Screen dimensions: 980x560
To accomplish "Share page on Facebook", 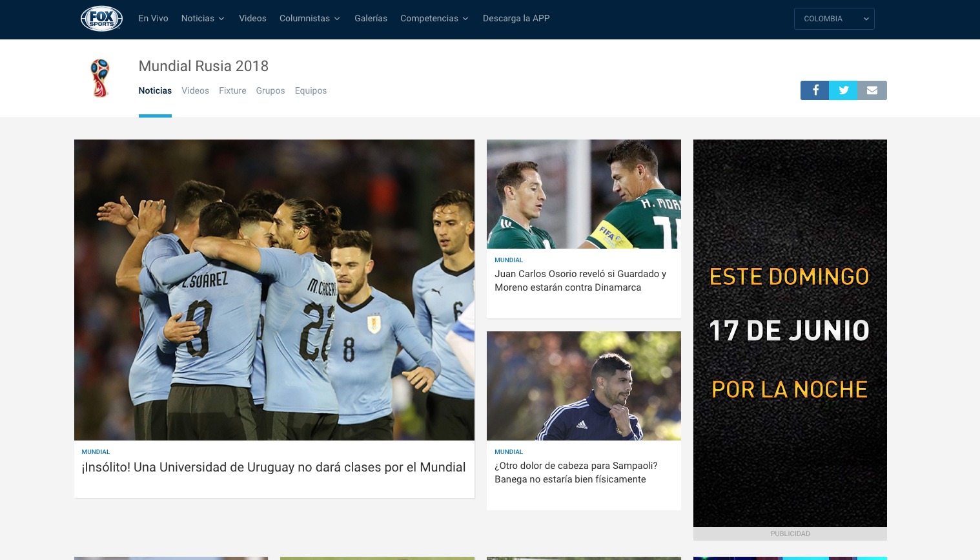I will [x=815, y=90].
